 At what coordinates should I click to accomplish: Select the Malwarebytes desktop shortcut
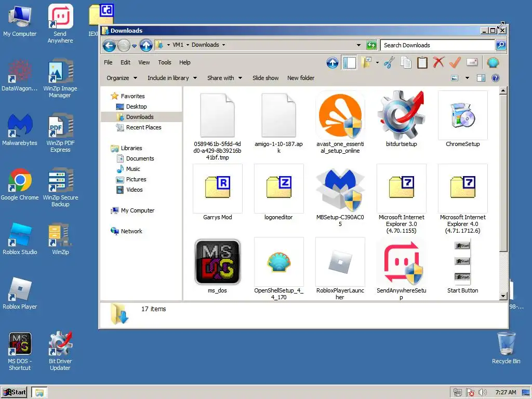20,130
